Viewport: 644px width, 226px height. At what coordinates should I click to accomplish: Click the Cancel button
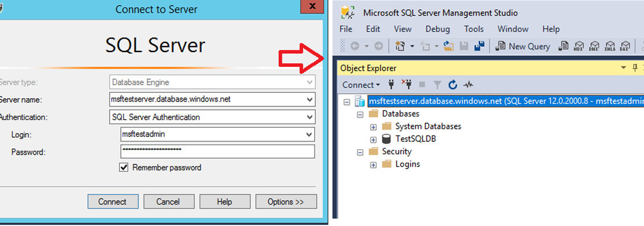168,202
